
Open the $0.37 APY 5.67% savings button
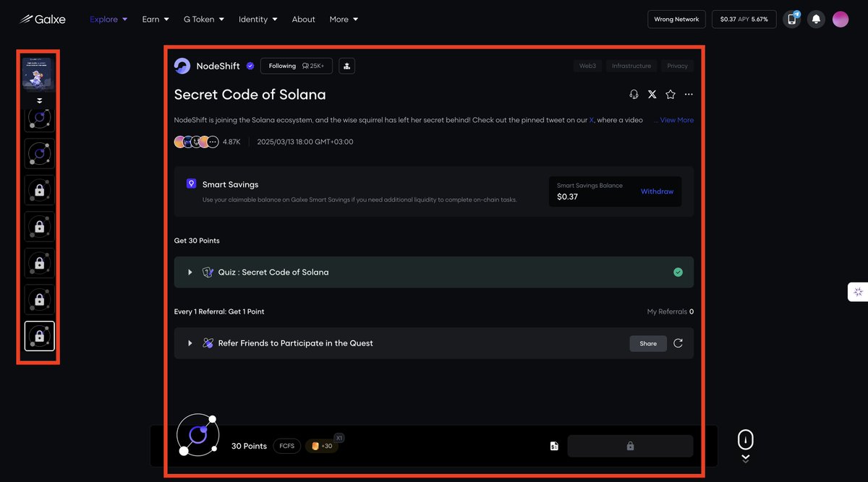[x=744, y=20]
